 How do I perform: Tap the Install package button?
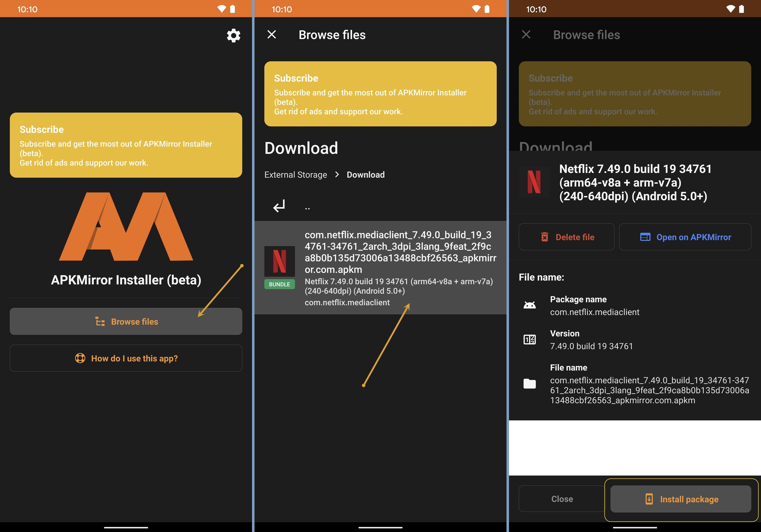coord(681,499)
